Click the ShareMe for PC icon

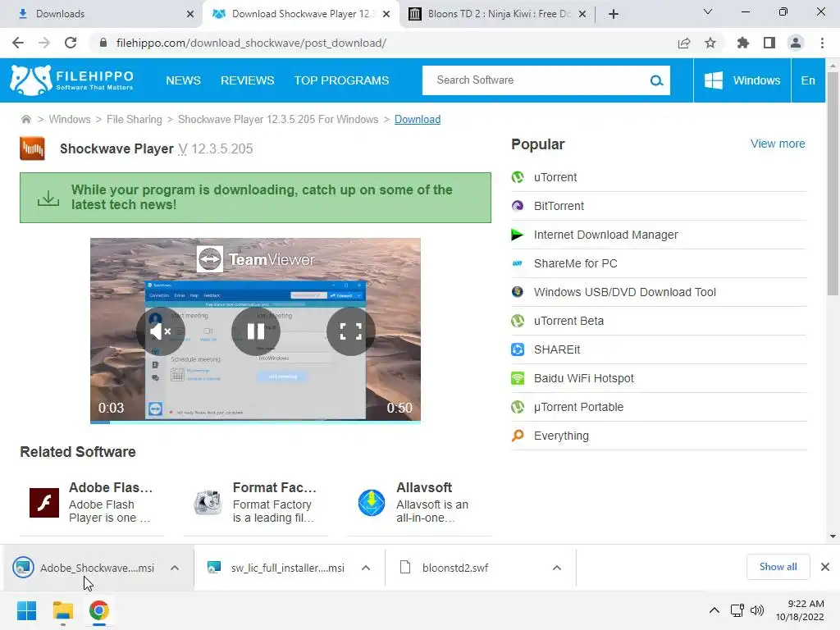pos(518,263)
